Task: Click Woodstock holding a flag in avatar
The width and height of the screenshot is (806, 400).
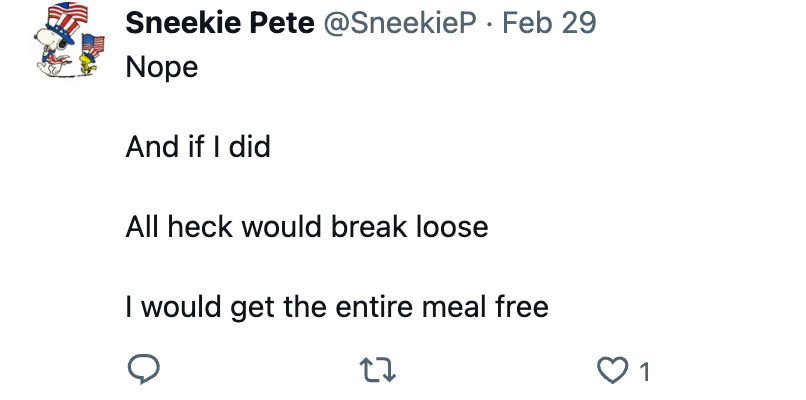Action: (91, 54)
